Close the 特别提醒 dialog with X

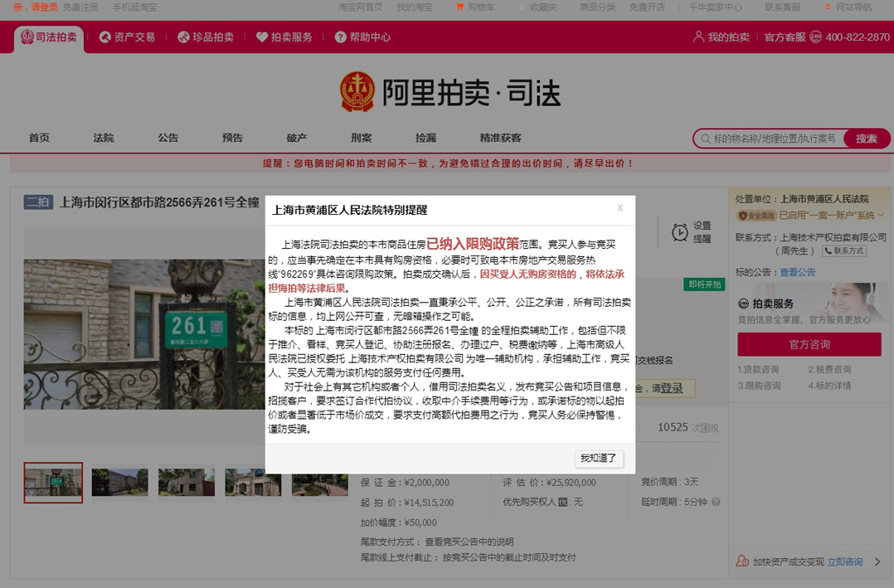point(620,208)
